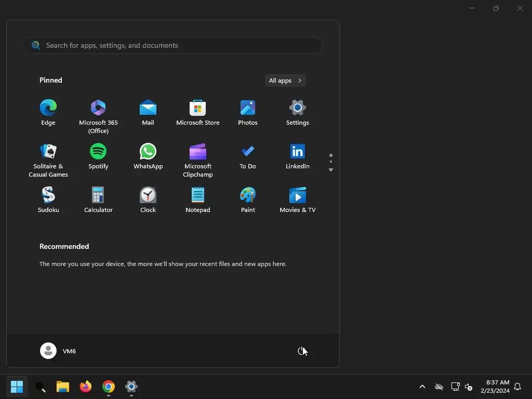The image size is (532, 399).
Task: Start Solitaire & Casual Games
Action: tap(48, 160)
